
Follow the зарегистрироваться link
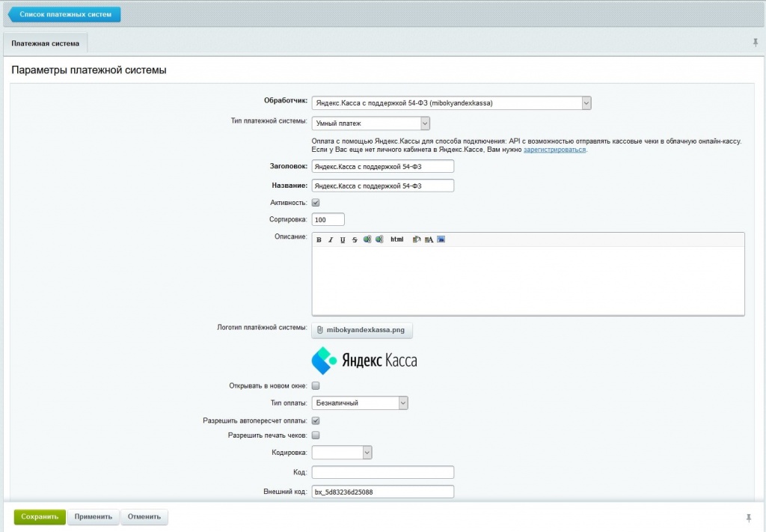pyautogui.click(x=554, y=150)
